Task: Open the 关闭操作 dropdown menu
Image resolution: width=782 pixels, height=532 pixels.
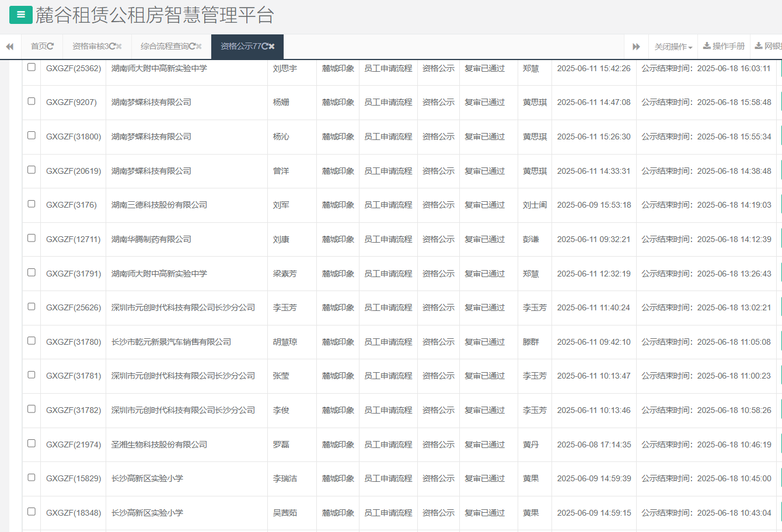Action: [x=673, y=47]
